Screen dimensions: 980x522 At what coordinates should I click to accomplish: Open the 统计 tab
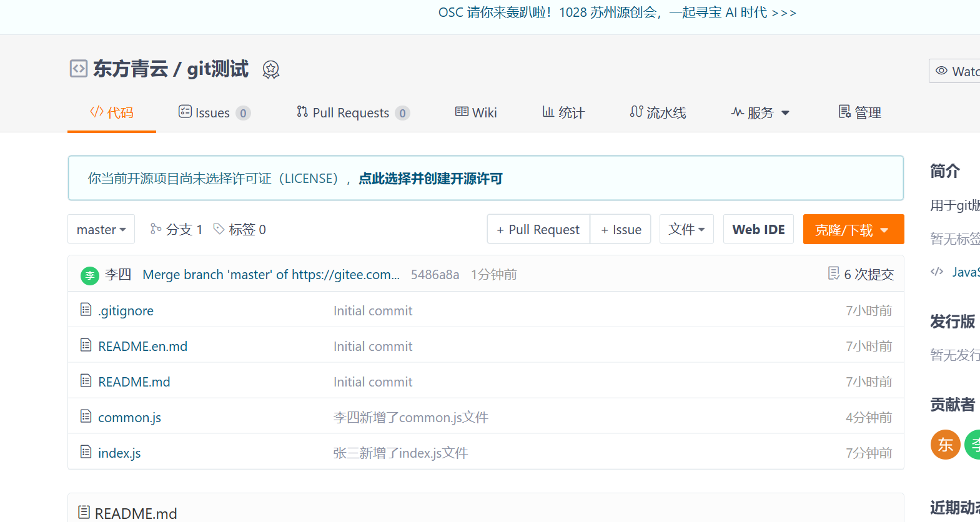[x=563, y=112]
